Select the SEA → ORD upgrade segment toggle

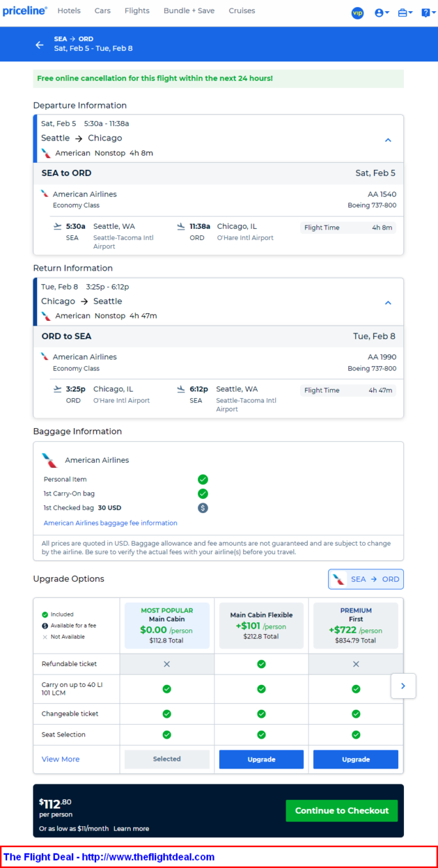point(366,579)
